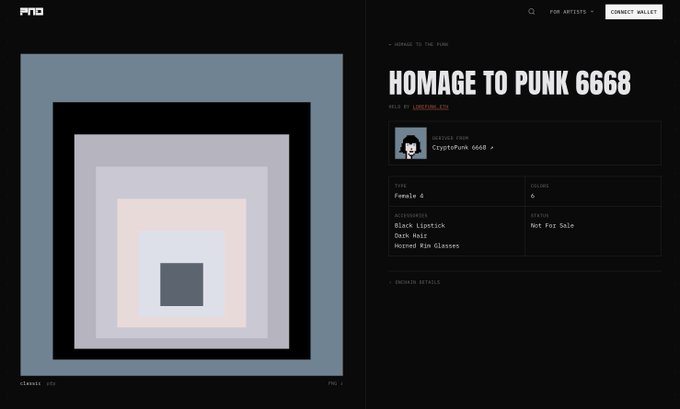The image size is (680, 409).
Task: Expand the Onchain Details section
Action: 414,282
